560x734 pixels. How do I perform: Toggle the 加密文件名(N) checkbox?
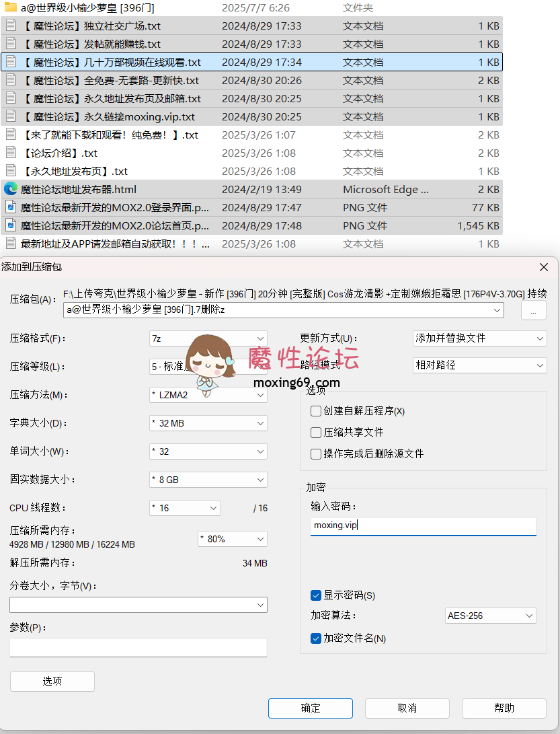(316, 638)
